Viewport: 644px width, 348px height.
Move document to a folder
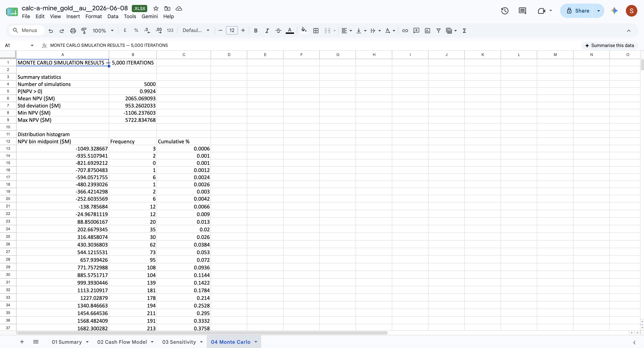(x=167, y=9)
